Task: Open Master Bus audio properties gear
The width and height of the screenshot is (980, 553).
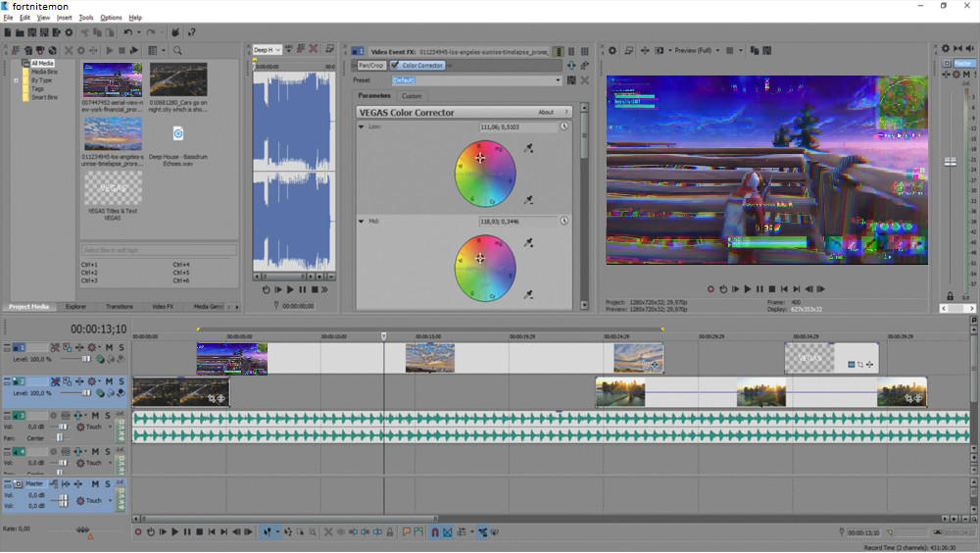Action: click(946, 49)
